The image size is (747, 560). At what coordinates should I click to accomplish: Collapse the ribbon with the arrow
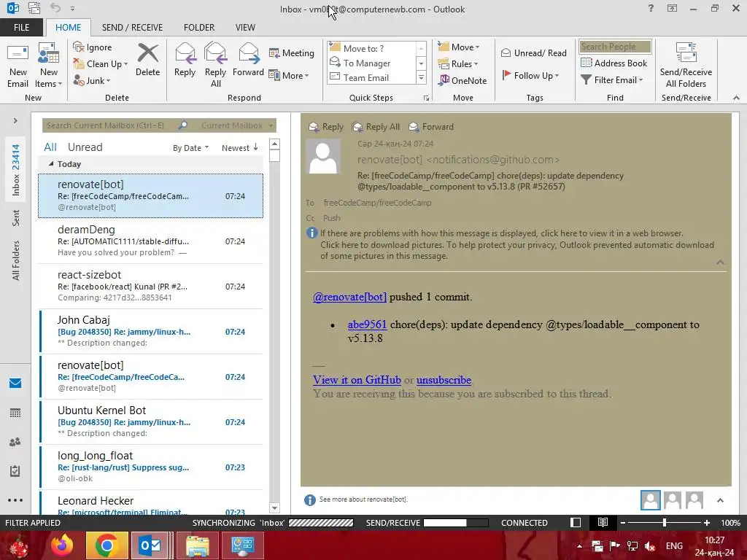click(737, 98)
